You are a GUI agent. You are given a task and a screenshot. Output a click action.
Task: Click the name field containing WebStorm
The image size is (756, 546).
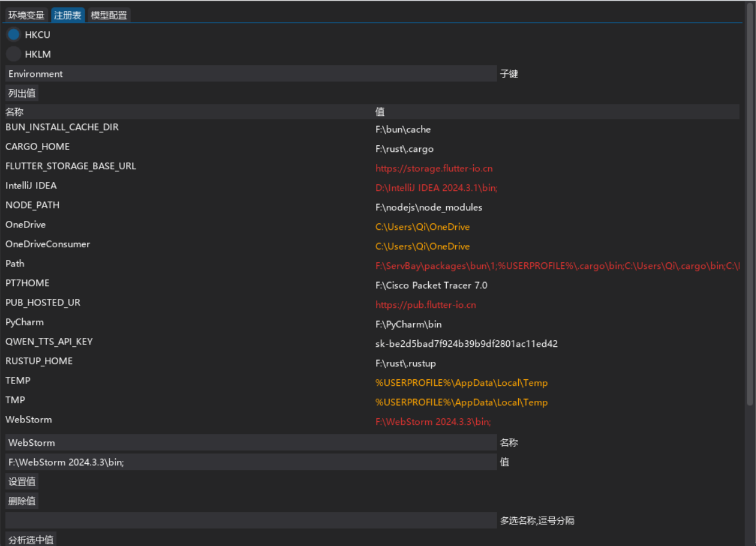(x=251, y=443)
